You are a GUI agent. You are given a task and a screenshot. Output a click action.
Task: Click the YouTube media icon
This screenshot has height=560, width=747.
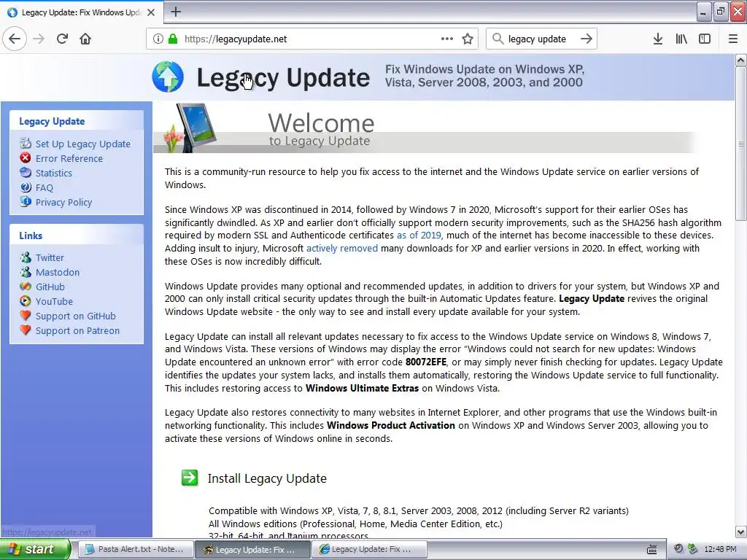pos(26,301)
